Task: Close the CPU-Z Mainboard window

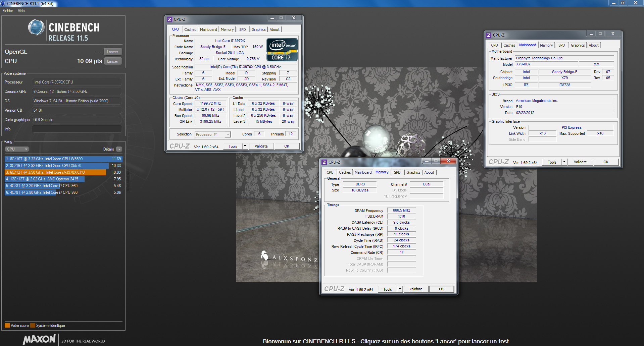Action: [613, 34]
